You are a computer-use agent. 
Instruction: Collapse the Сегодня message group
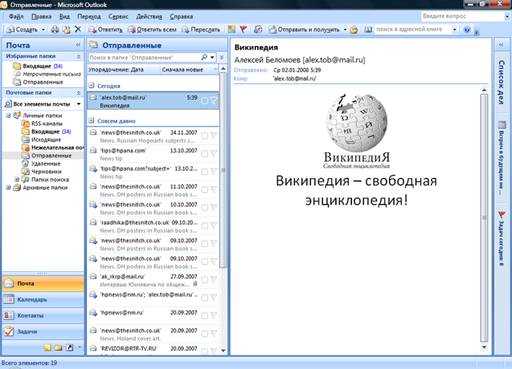coord(91,85)
